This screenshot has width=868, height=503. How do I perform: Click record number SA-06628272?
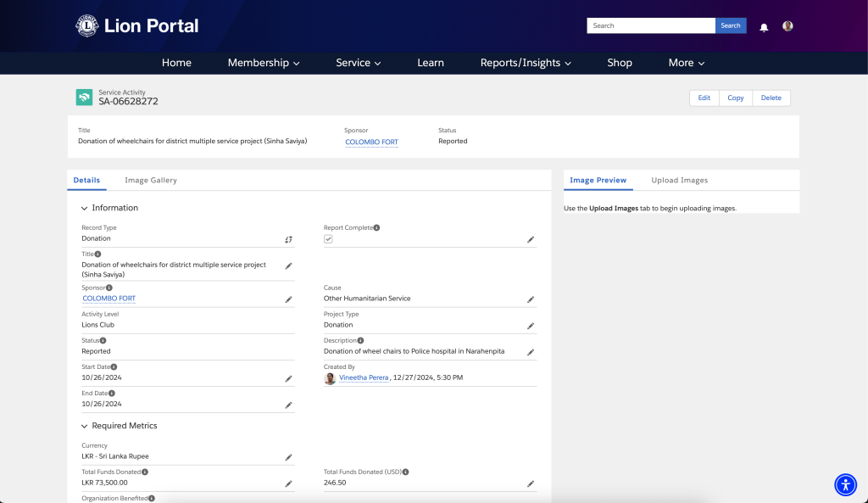click(129, 102)
